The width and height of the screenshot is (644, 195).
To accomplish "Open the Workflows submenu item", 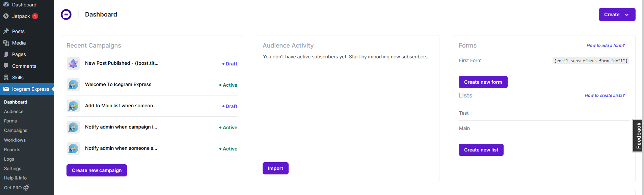I will pos(15,140).
